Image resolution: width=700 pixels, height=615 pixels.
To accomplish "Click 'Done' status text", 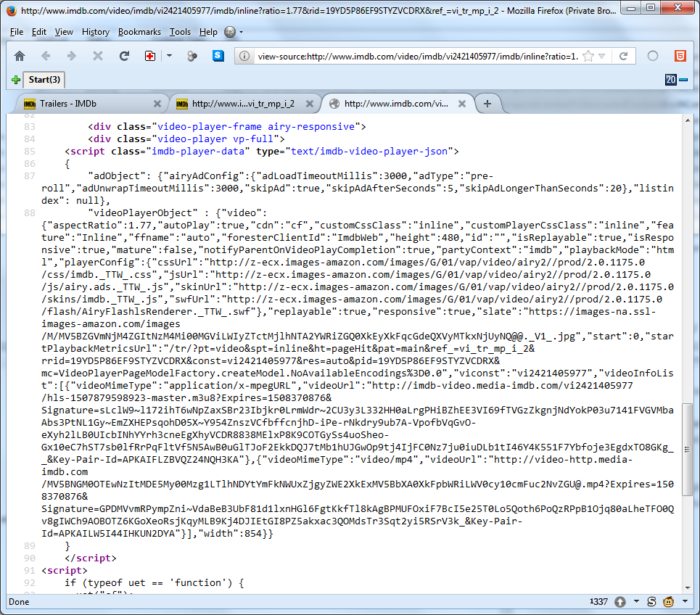I will point(19,602).
